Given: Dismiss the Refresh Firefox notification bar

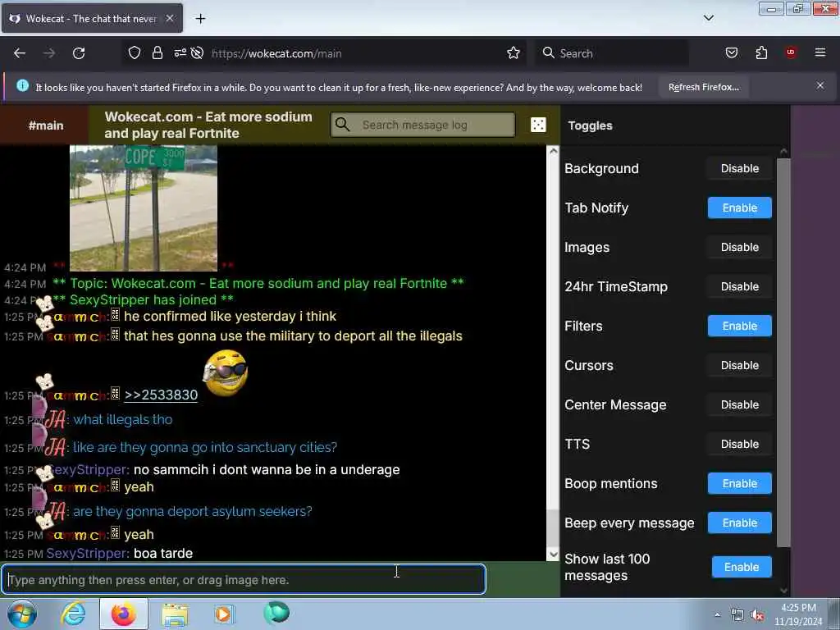Looking at the screenshot, I should (820, 85).
